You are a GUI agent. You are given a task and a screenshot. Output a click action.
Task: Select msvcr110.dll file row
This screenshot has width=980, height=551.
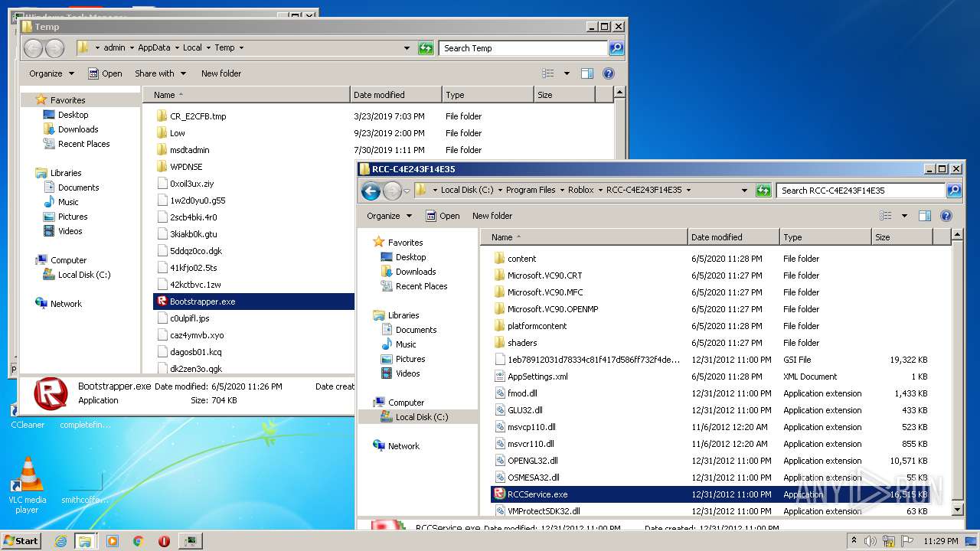point(720,444)
